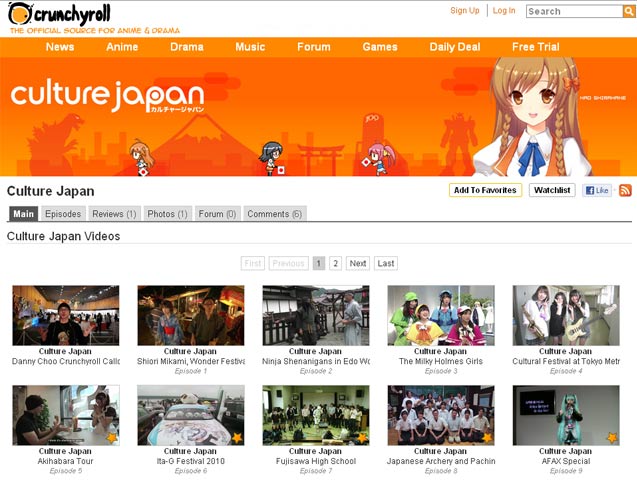Click the 'Culture Japan Videos' heading
The height and width of the screenshot is (482, 637).
point(63,237)
